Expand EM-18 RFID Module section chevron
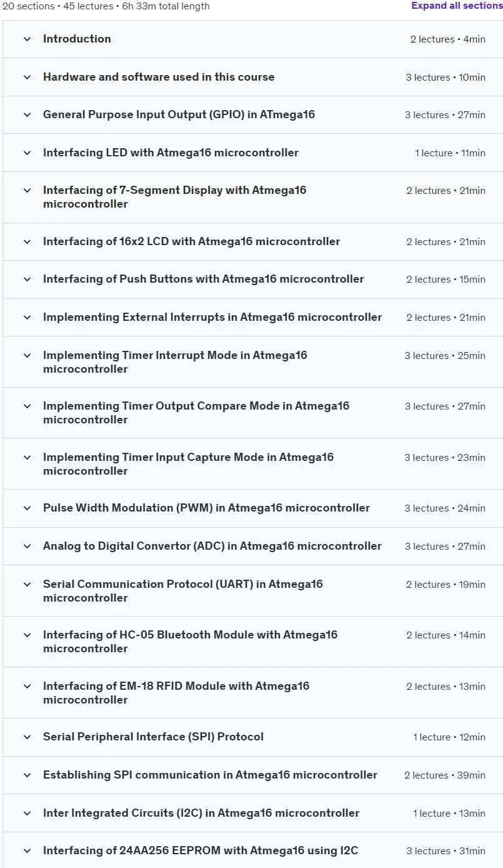Image resolution: width=503 pixels, height=868 pixels. (x=27, y=686)
